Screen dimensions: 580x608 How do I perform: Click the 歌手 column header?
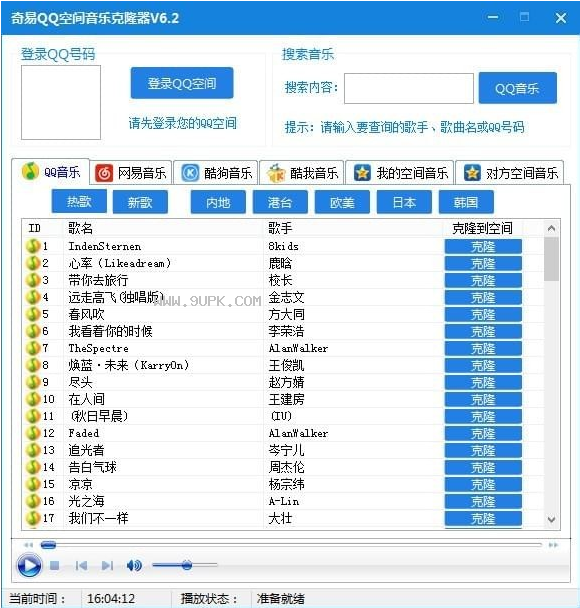[353, 228]
